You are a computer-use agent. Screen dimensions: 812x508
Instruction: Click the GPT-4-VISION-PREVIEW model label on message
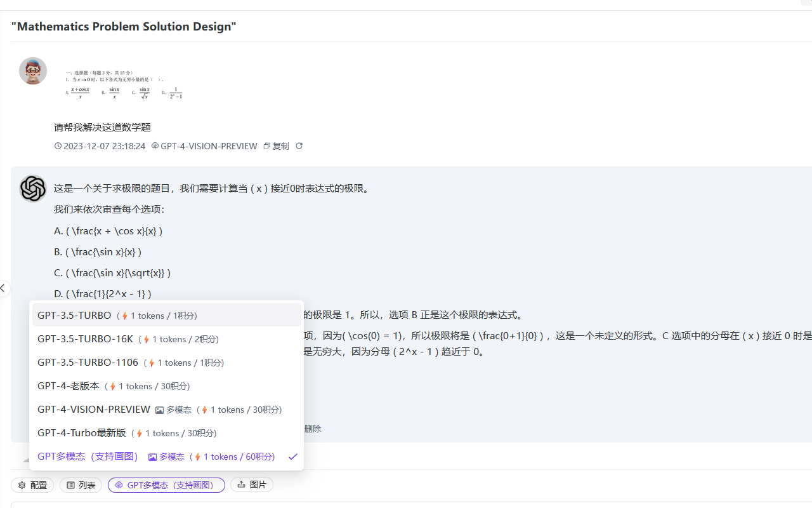point(204,146)
